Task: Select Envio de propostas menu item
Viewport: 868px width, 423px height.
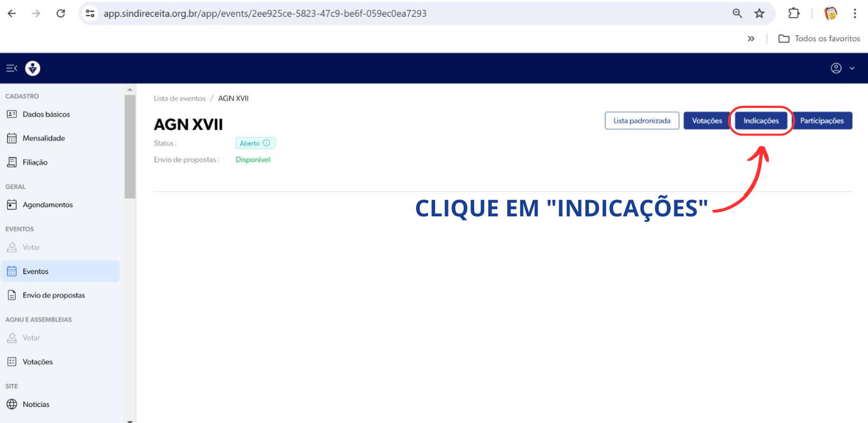Action: coord(54,296)
